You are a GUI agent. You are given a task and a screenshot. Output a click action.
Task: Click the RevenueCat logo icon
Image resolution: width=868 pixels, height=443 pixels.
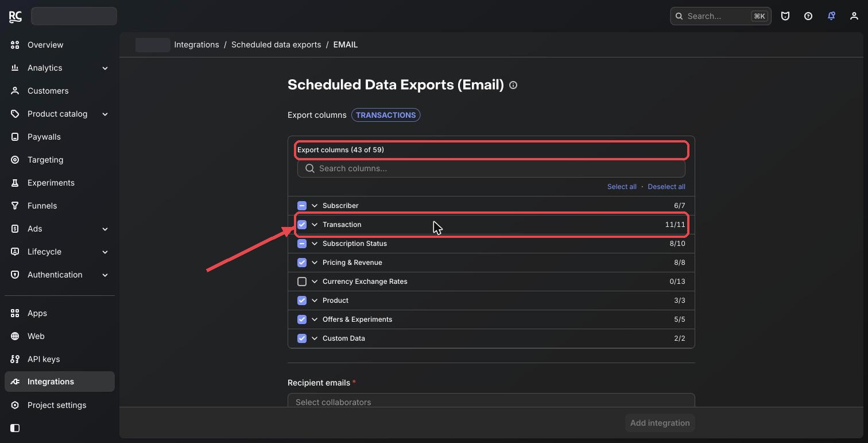(15, 16)
